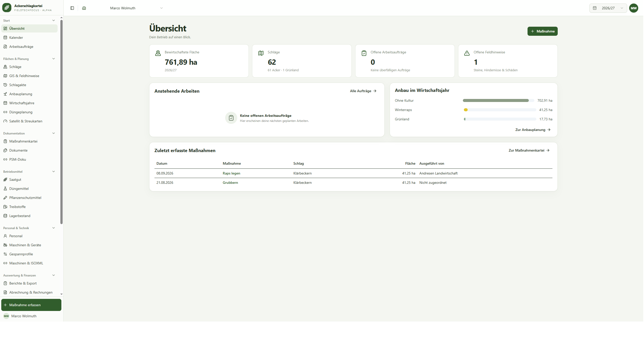Click the Schlagakte history icon
The height and width of the screenshot is (352, 644).
(5, 85)
